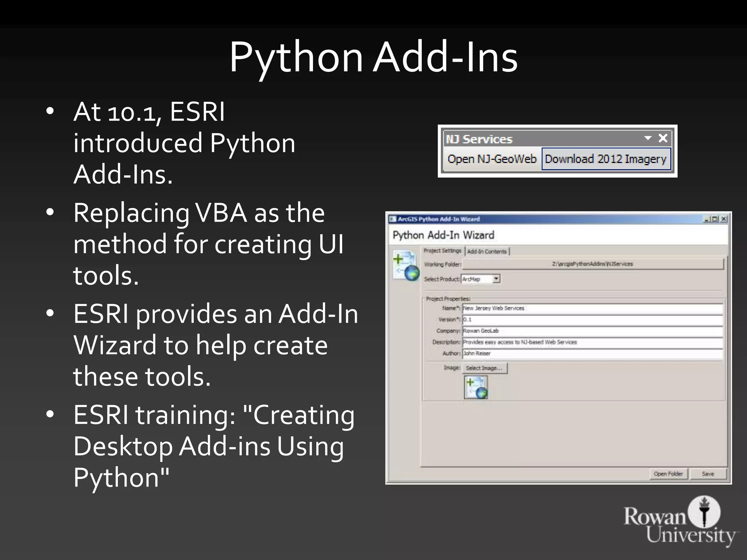Click the Rowan University torch logo

[x=704, y=512]
